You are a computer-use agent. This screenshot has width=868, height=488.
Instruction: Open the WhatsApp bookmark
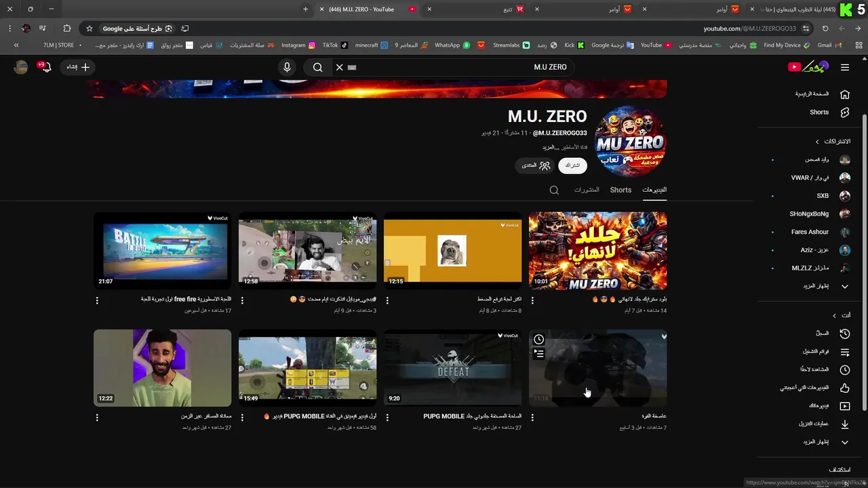coord(452,45)
